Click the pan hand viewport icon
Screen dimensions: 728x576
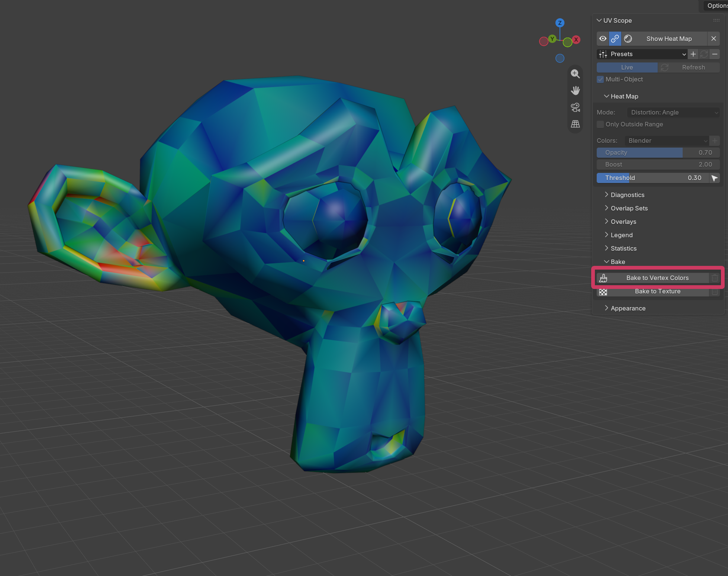click(x=575, y=90)
